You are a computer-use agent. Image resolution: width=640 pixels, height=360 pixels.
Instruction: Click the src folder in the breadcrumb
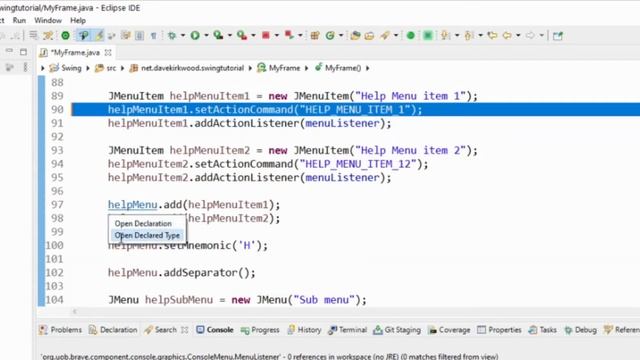(x=106, y=68)
